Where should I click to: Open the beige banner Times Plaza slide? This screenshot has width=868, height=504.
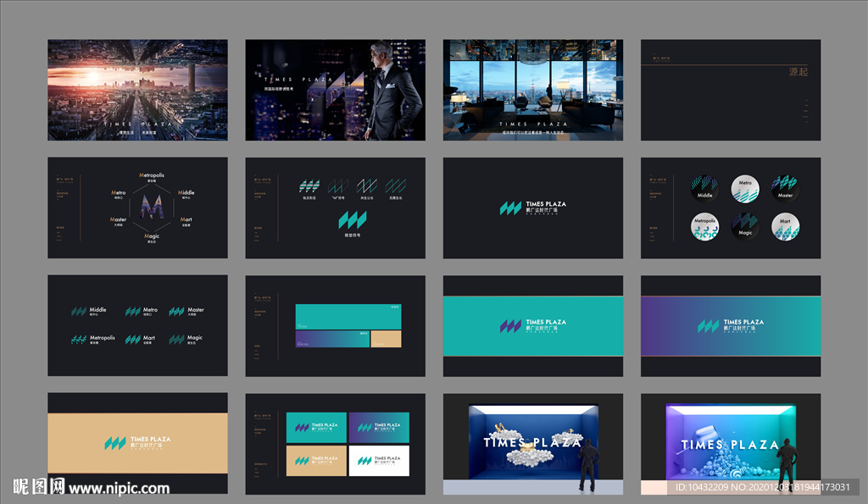[137, 443]
